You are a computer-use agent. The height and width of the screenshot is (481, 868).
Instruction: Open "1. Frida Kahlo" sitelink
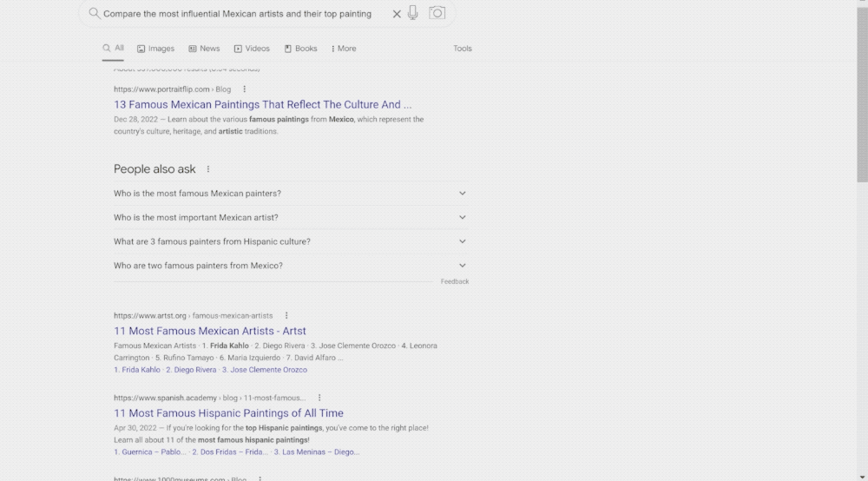pyautogui.click(x=137, y=370)
